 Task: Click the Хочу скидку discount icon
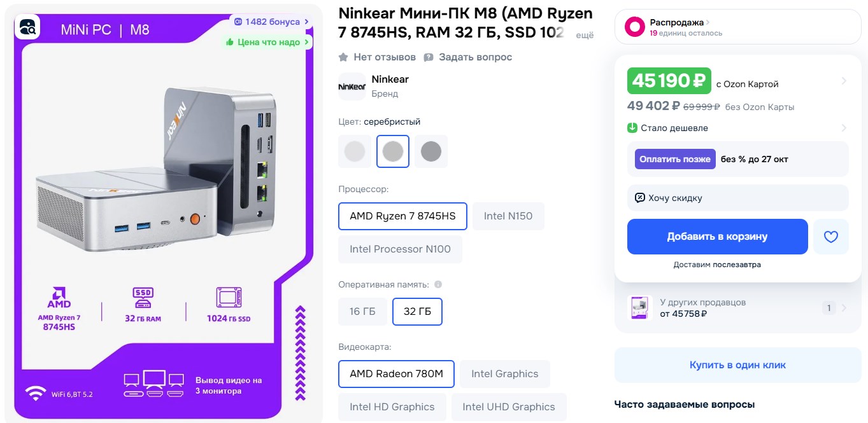(x=640, y=198)
